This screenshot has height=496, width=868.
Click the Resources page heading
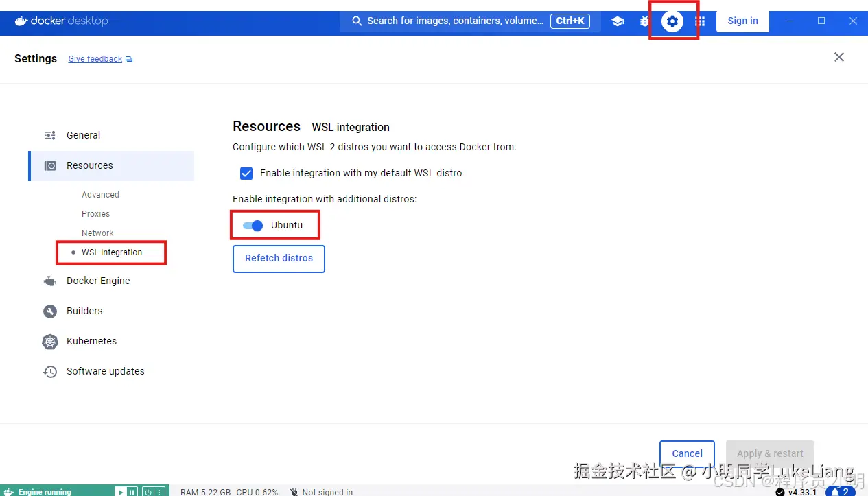(x=266, y=126)
